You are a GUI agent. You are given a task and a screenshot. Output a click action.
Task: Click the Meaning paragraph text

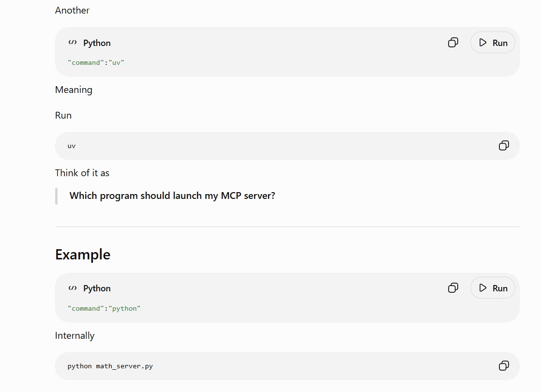(74, 90)
